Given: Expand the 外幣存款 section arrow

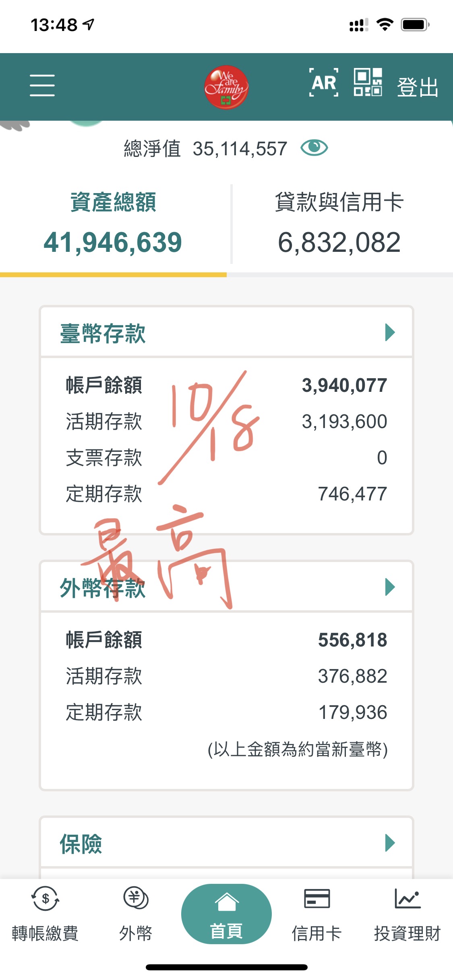Looking at the screenshot, I should click(x=390, y=587).
